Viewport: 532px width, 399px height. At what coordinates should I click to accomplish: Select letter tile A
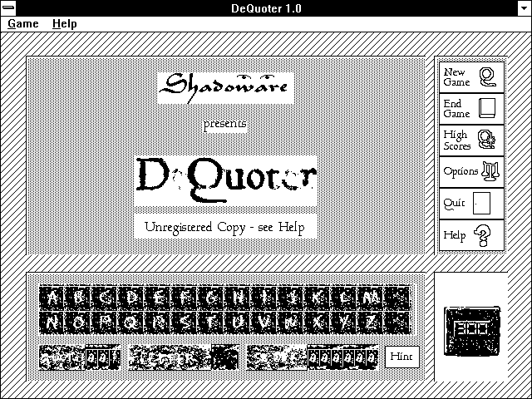pos(52,298)
